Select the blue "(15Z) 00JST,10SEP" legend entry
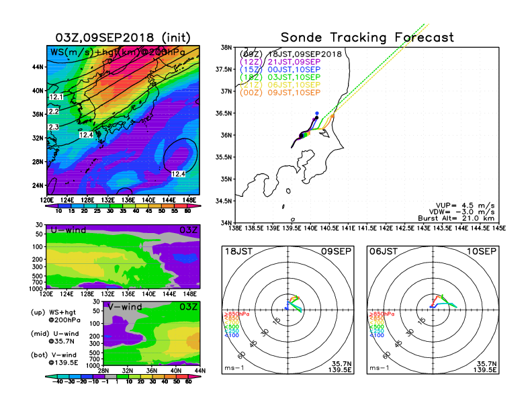The image size is (532, 411). point(280,70)
